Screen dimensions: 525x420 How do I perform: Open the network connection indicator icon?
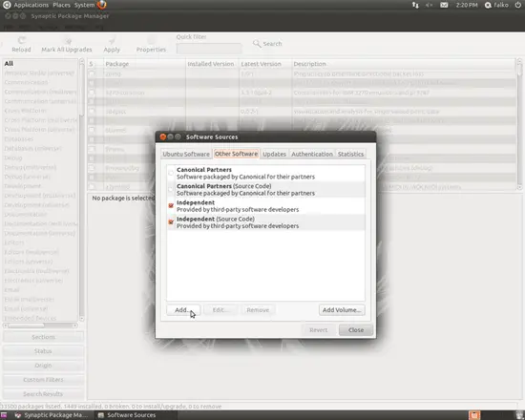(415, 5)
